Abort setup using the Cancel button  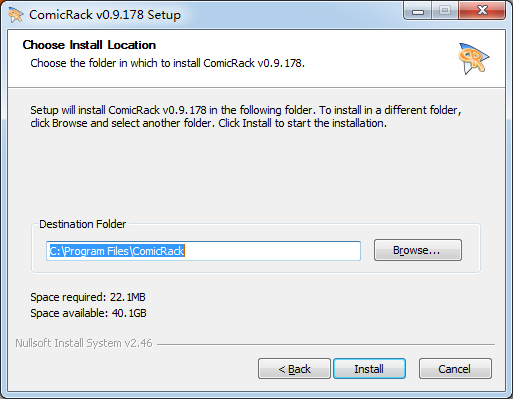pyautogui.click(x=455, y=369)
